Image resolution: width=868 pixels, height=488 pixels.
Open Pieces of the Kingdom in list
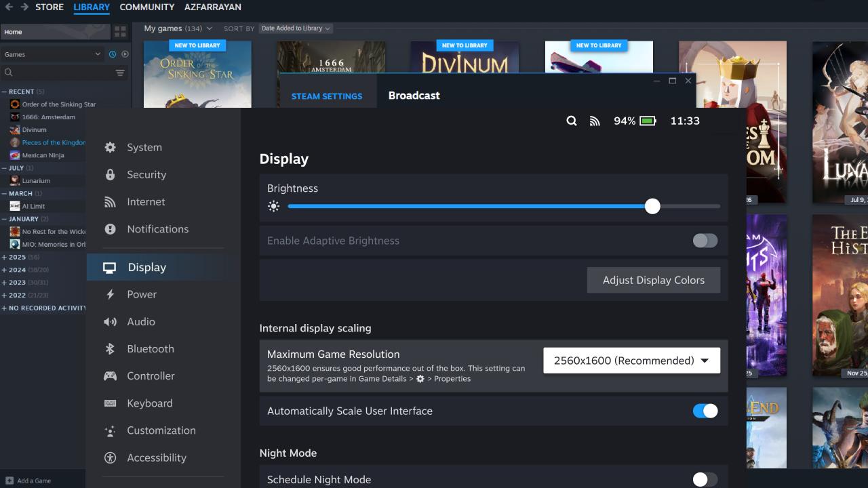coord(54,142)
